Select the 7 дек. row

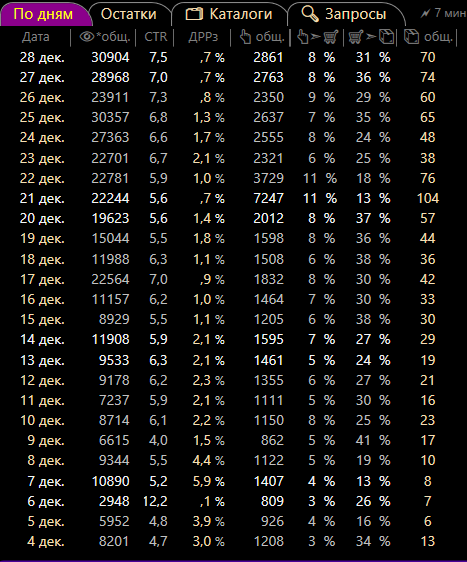(x=229, y=482)
